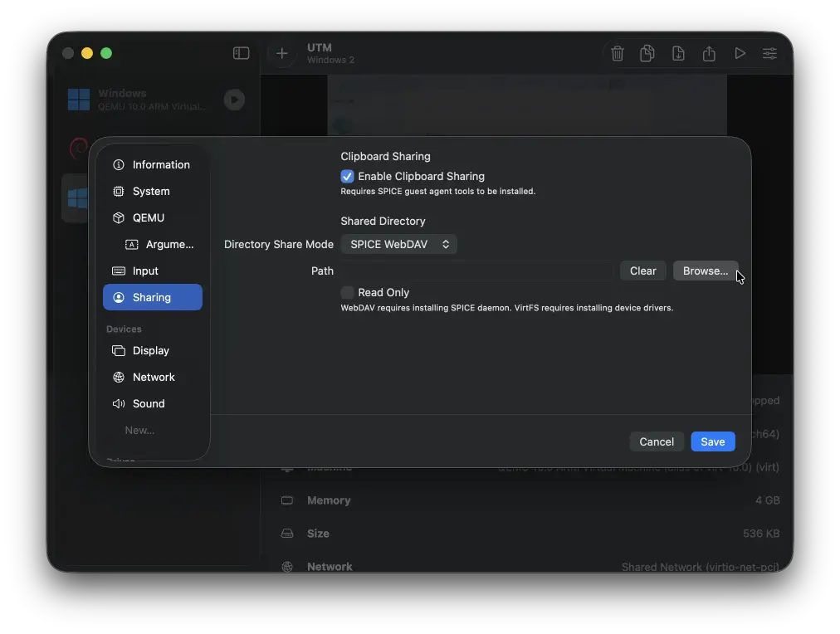This screenshot has height=634, width=840.
Task: Click the shared directory Path field
Action: (x=477, y=271)
